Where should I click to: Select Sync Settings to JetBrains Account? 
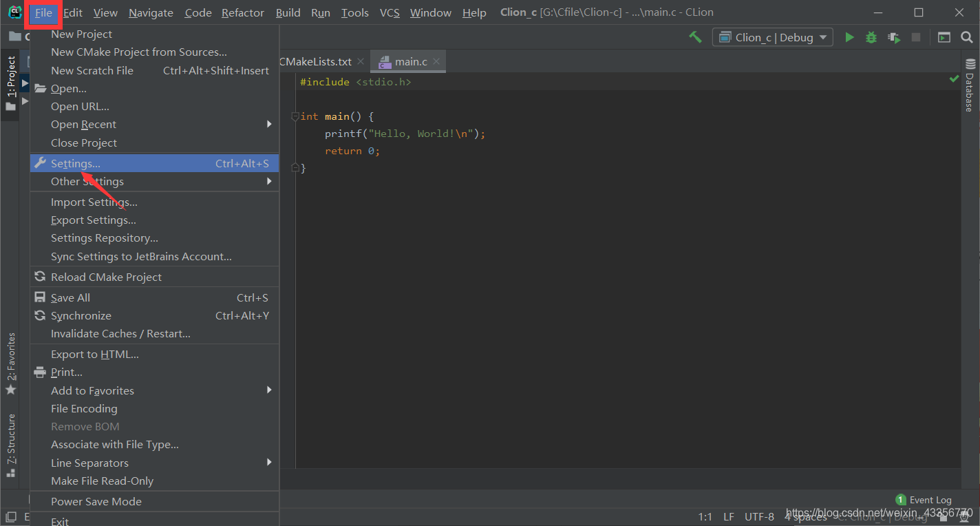click(155, 256)
